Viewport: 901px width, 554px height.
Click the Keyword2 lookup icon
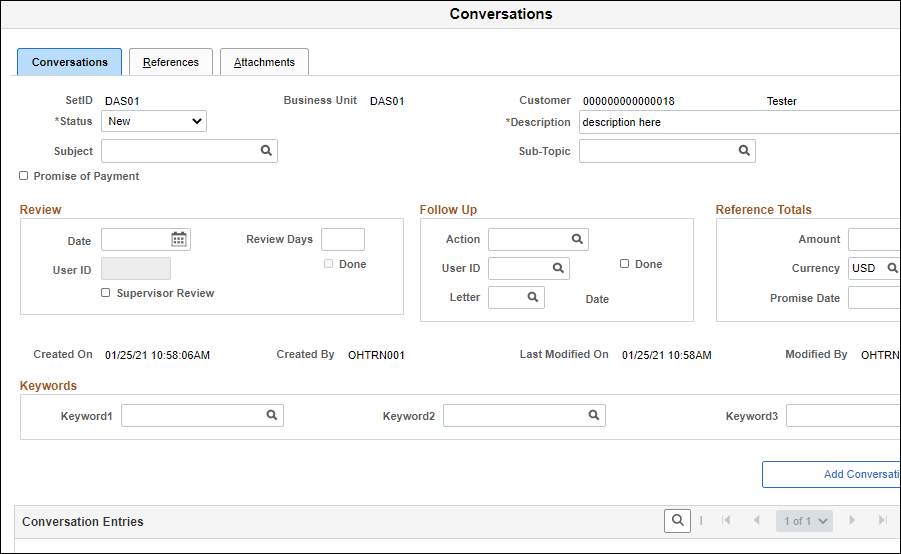(x=594, y=415)
